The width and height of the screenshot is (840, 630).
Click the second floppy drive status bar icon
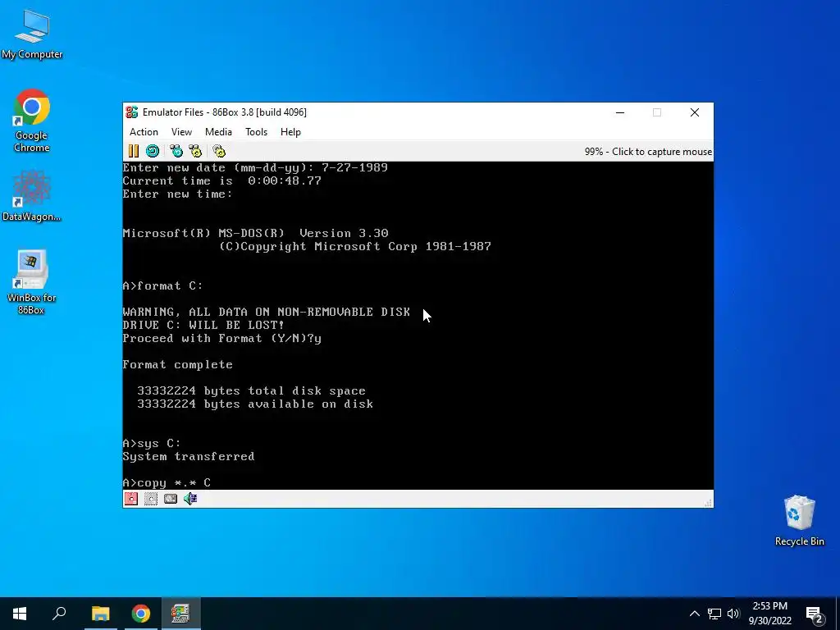[151, 499]
